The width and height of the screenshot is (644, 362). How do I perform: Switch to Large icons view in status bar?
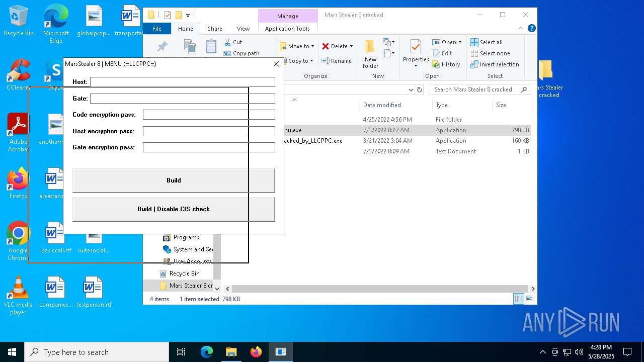529,299
